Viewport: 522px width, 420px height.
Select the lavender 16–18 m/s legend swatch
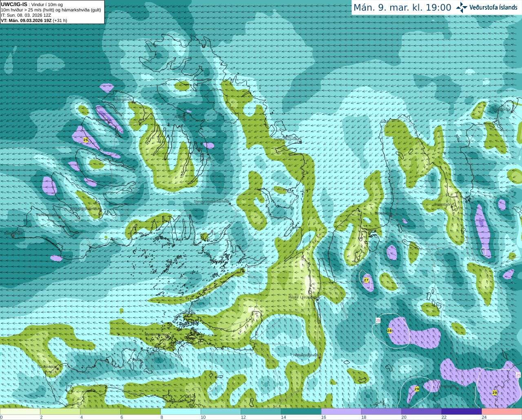(x=341, y=411)
